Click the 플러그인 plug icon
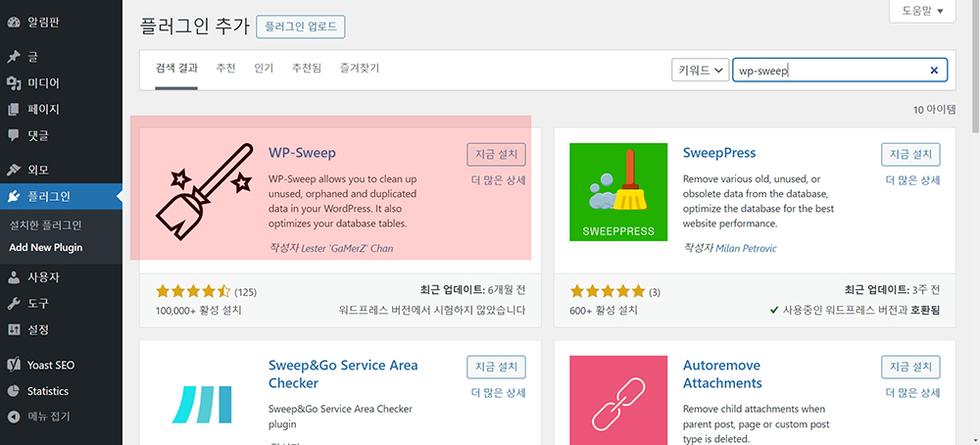Screen dimensions: 980x445 [x=14, y=197]
